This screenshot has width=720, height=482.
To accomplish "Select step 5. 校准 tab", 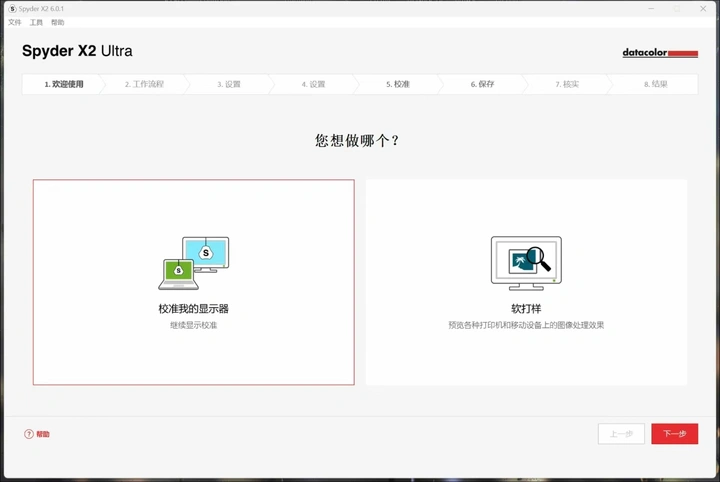I will click(x=398, y=84).
